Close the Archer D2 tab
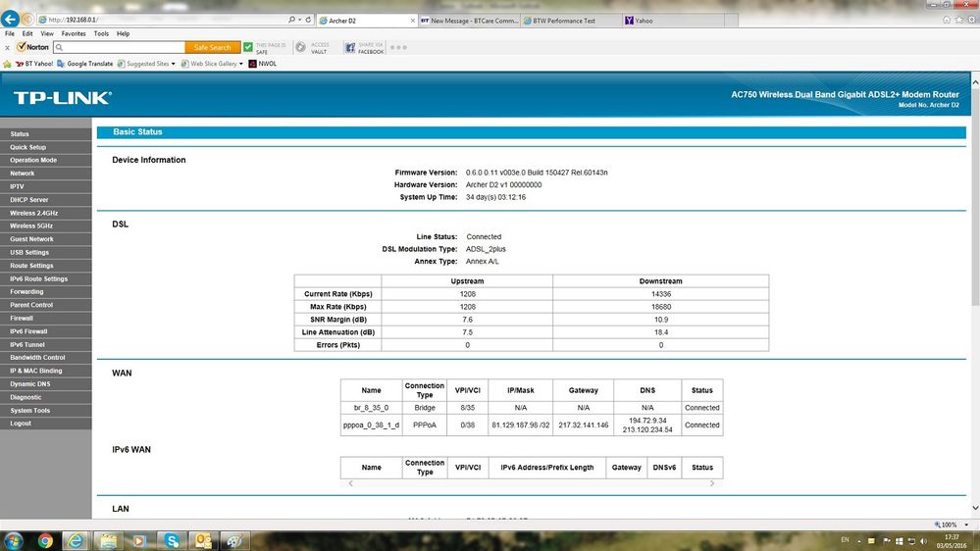The height and width of the screenshot is (551, 980). coord(412,21)
